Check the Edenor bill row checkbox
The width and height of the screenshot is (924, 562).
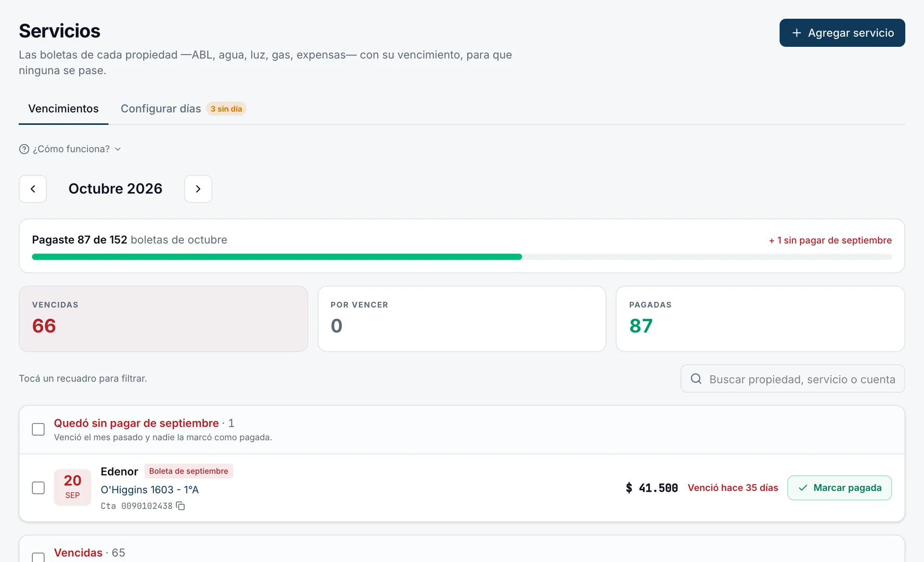38,488
